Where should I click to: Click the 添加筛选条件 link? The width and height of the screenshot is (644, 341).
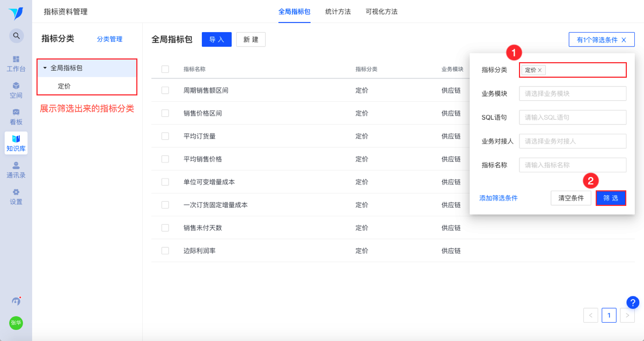tap(499, 198)
